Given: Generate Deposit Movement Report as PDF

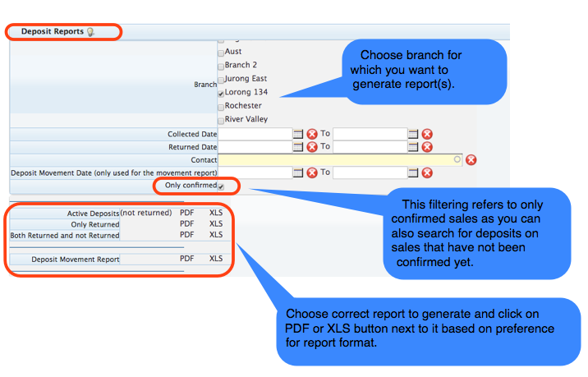Looking at the screenshot, I should (x=186, y=259).
